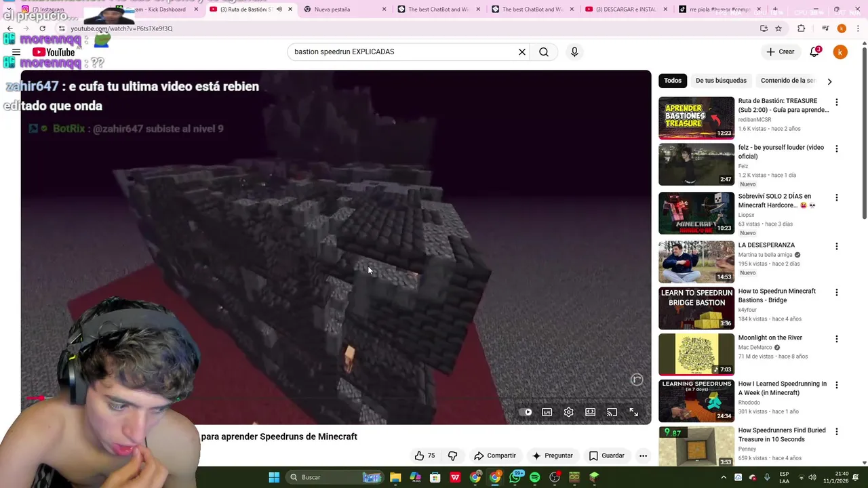The image size is (868, 488).
Task: Select the Contenido de la serie chip
Action: coord(787,81)
